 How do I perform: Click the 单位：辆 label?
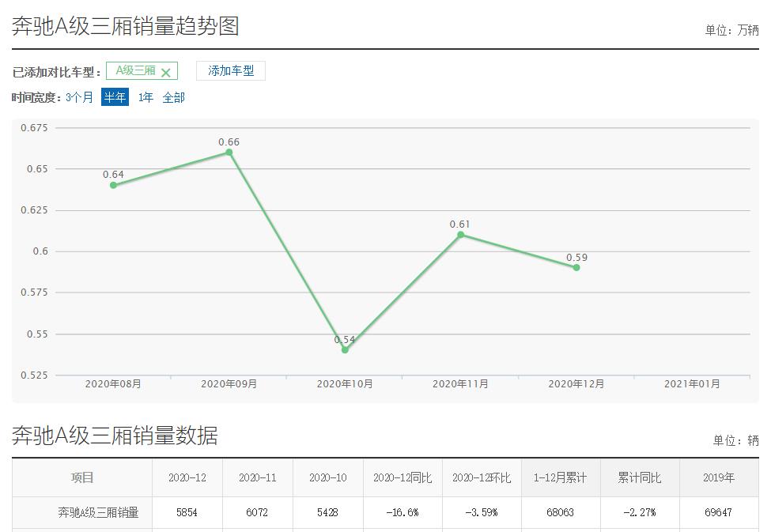(x=736, y=440)
